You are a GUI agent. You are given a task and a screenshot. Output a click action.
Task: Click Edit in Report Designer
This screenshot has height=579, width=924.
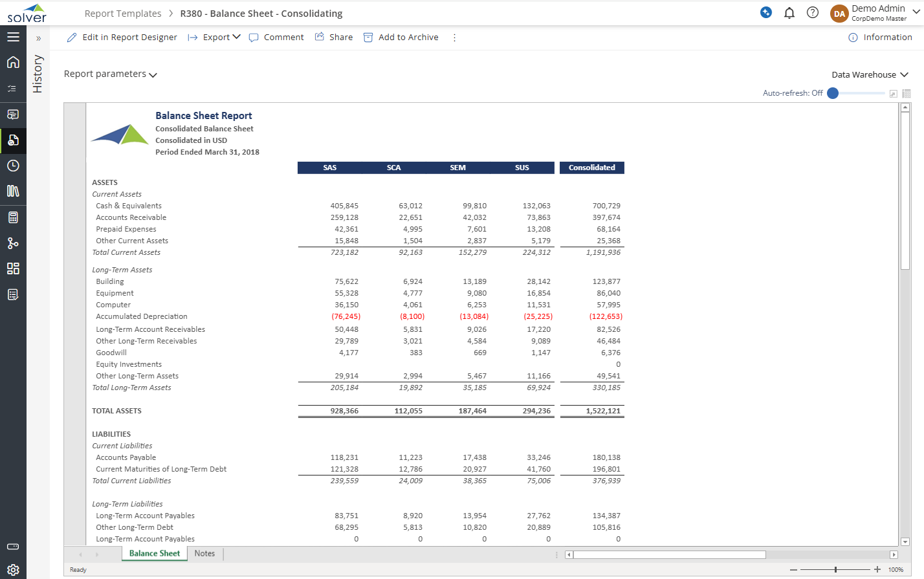coord(122,38)
